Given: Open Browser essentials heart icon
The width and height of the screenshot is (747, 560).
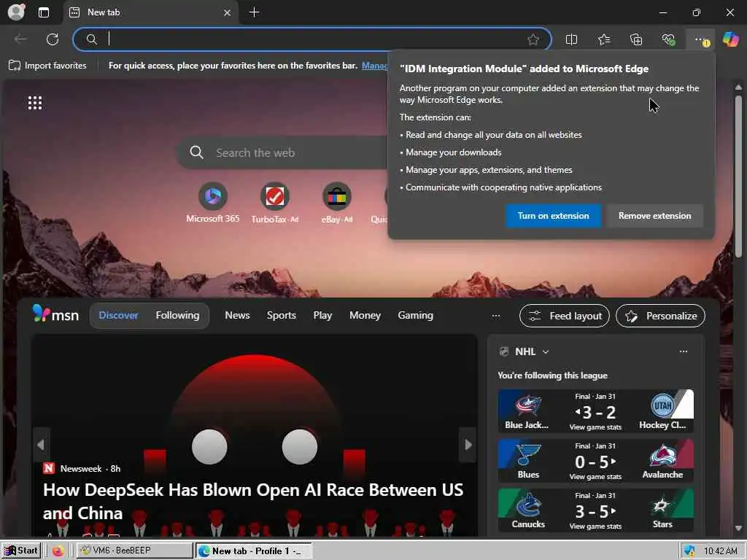Looking at the screenshot, I should click(x=668, y=39).
